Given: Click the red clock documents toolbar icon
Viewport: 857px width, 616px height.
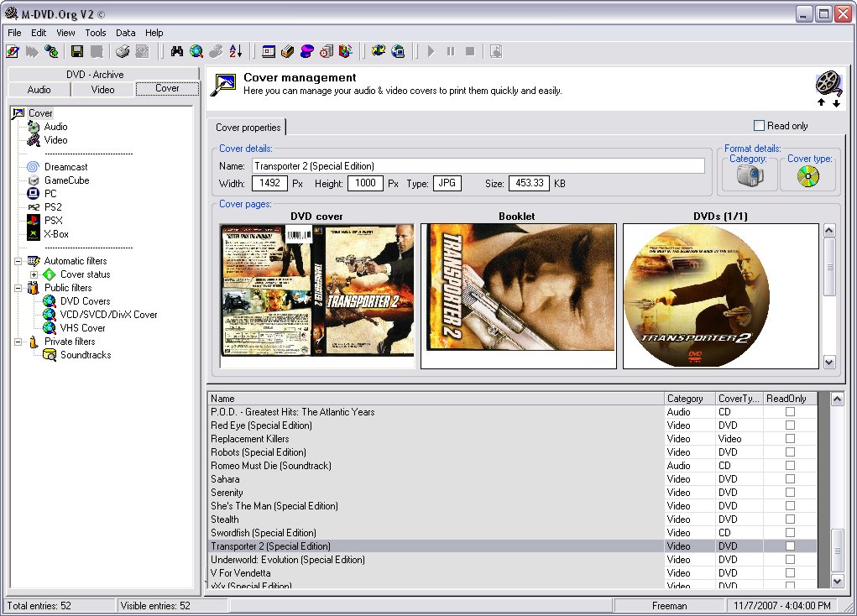Looking at the screenshot, I should tap(327, 51).
